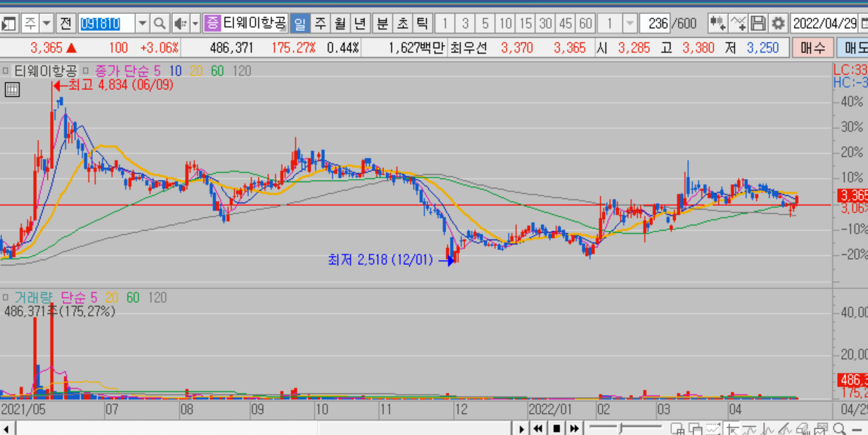The image size is (868, 435).
Task: Select interval 15 button
Action: pos(525,23)
